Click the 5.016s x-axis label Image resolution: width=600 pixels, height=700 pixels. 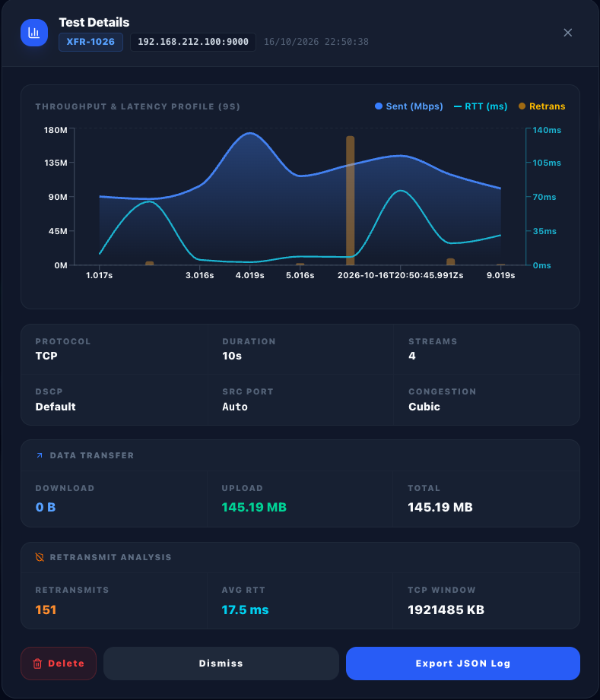300,275
